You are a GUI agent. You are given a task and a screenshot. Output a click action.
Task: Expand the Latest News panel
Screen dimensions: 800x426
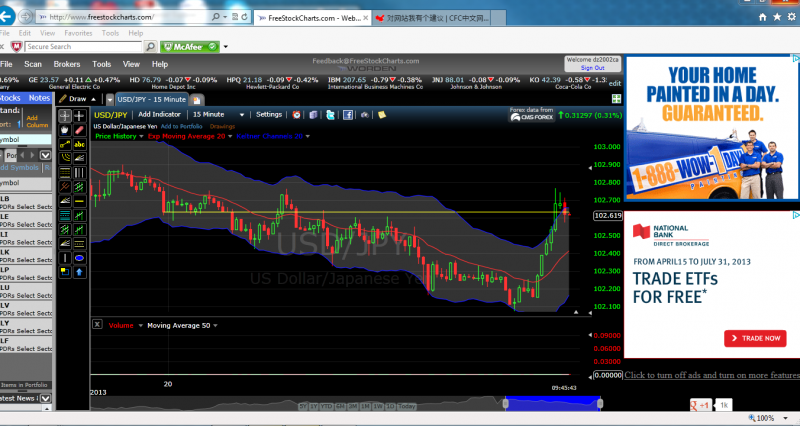click(x=45, y=398)
